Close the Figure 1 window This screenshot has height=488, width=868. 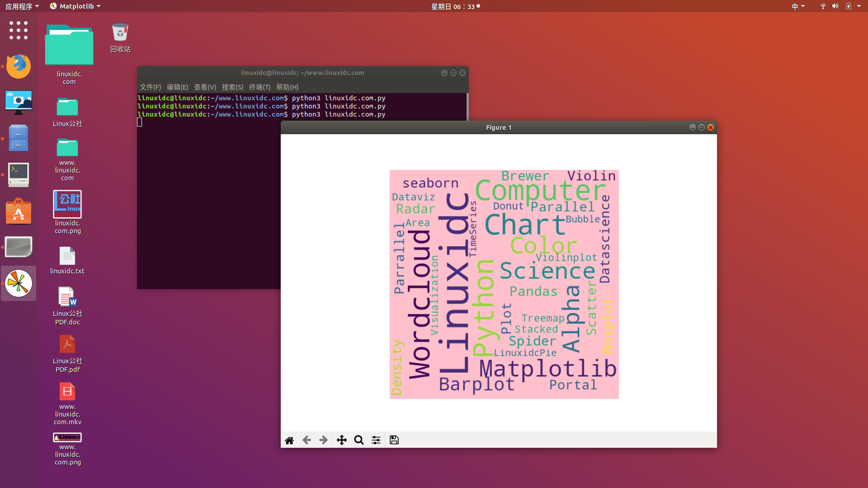711,127
